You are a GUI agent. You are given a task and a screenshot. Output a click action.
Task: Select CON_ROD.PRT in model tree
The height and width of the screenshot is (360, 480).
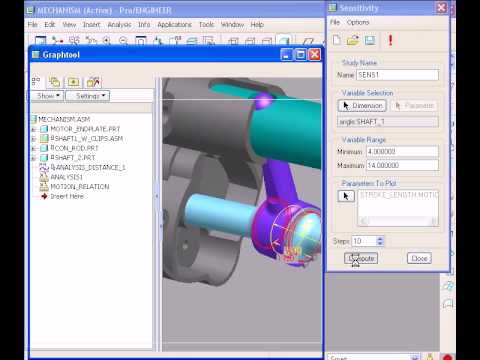point(74,148)
